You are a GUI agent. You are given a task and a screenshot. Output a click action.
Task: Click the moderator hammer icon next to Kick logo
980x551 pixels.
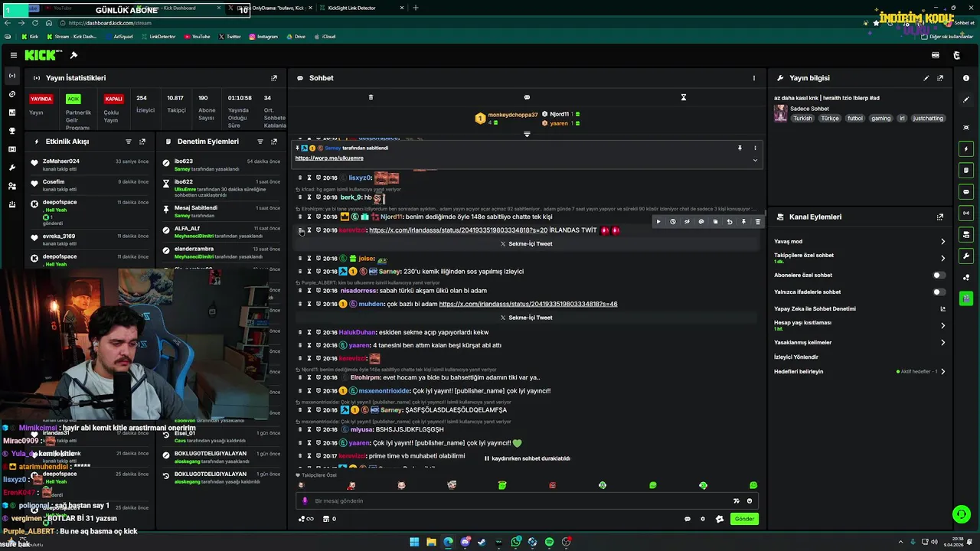pyautogui.click(x=73, y=55)
